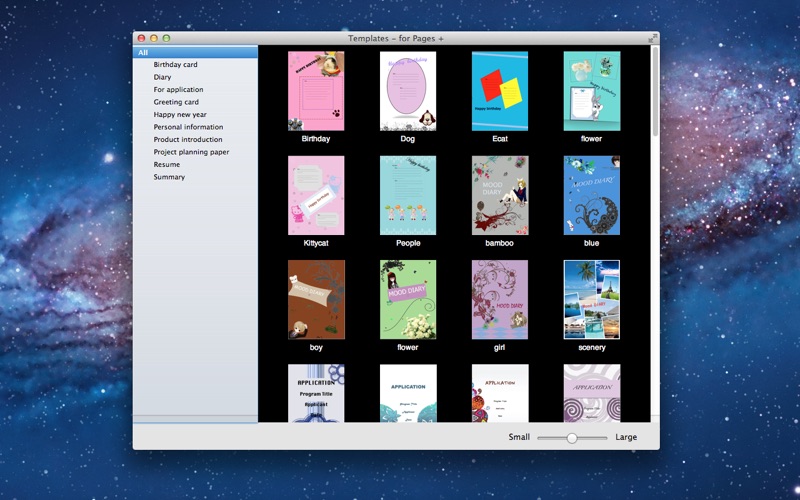
Task: Click the scenery caption label
Action: coord(592,348)
